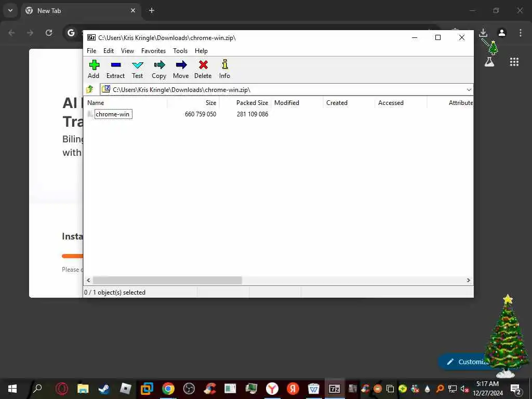Open Chrome downloads icon
This screenshot has width=532, height=399.
click(483, 33)
